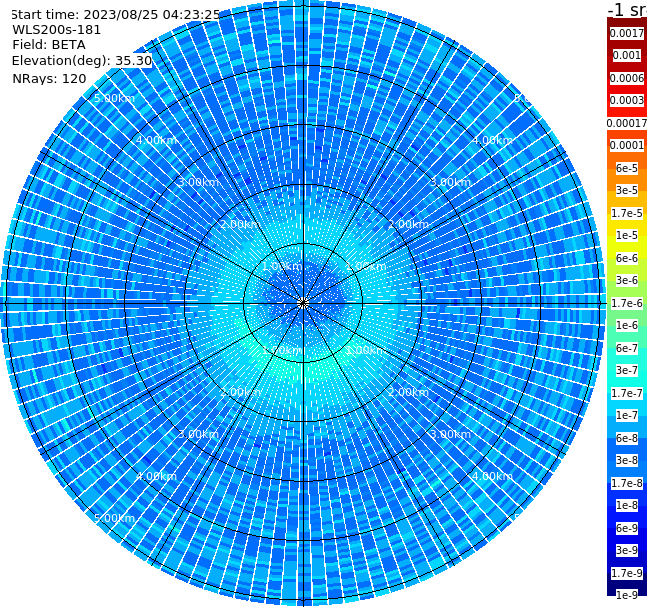Click the 3e-6 colorbar label

627,280
